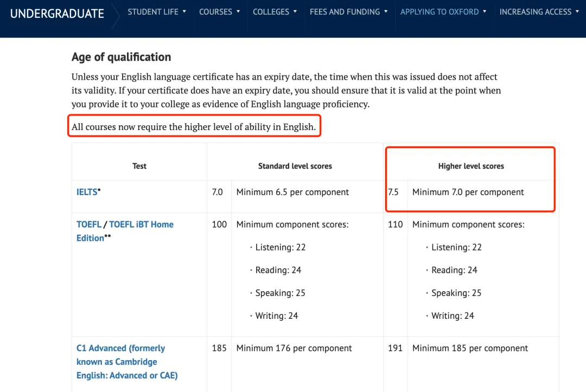Select the TOEFL standard score 100
Screen dimensions: 586x392
point(219,224)
